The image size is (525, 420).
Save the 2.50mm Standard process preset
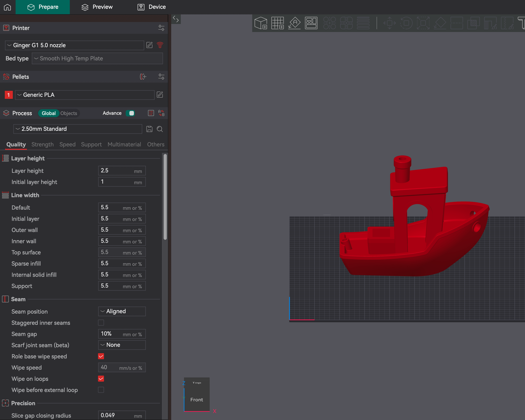point(149,129)
